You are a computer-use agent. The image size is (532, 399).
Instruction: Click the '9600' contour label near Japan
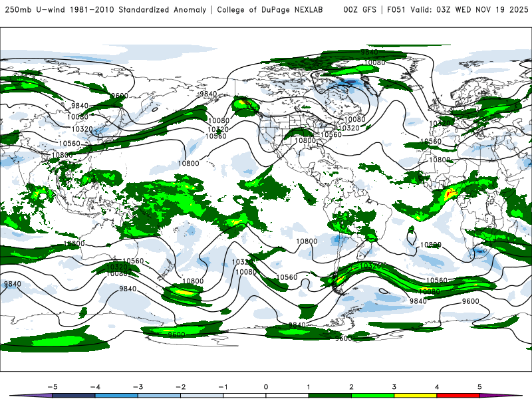click(x=120, y=96)
